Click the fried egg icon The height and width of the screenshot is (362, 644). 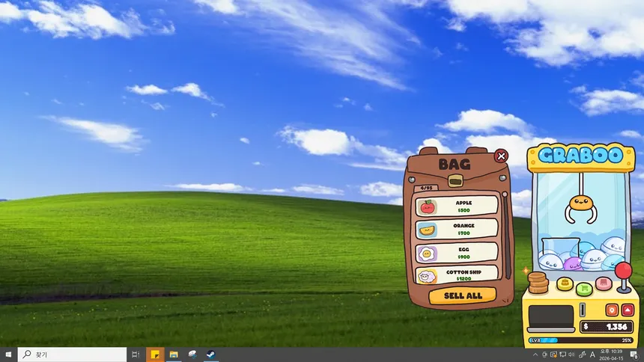tap(427, 254)
